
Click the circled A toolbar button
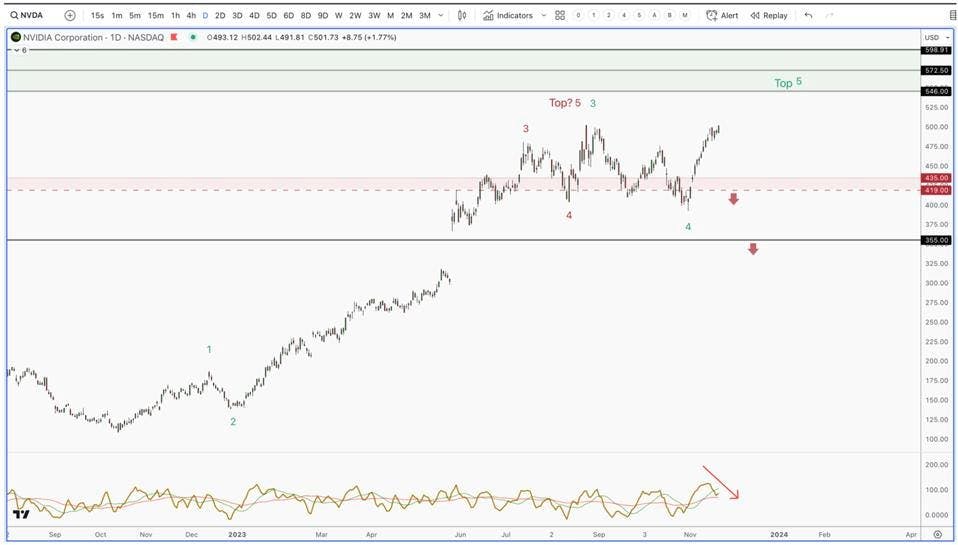tap(654, 15)
